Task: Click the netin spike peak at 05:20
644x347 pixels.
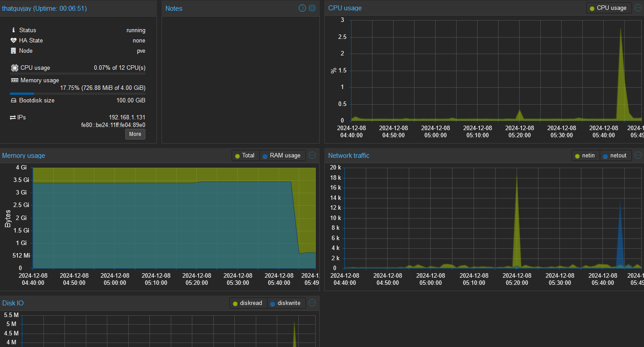Action: pyautogui.click(x=517, y=176)
